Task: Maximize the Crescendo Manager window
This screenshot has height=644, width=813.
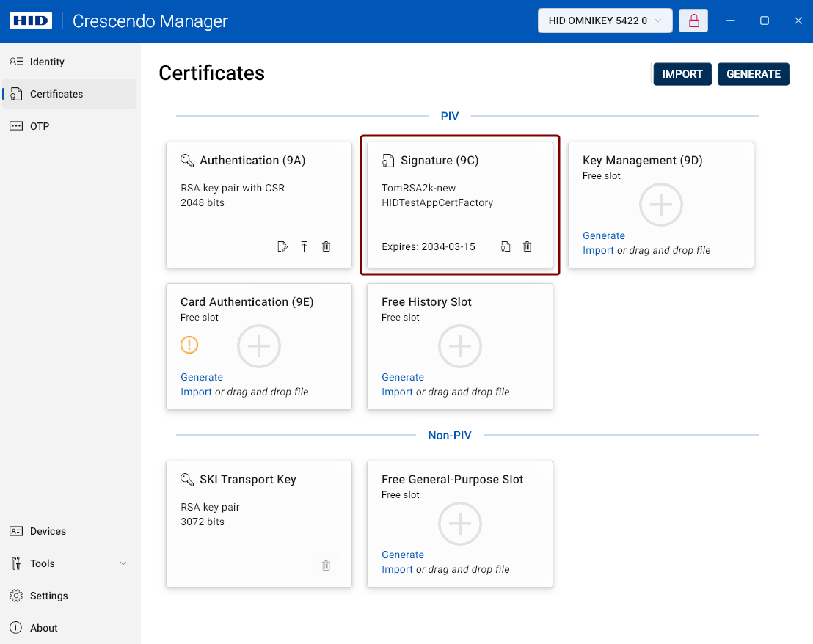Action: [765, 21]
